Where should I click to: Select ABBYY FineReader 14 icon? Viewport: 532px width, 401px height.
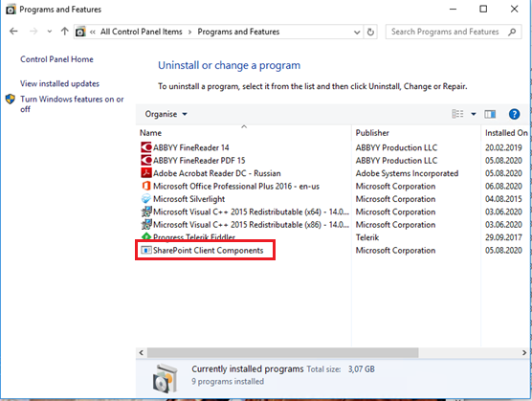[145, 147]
